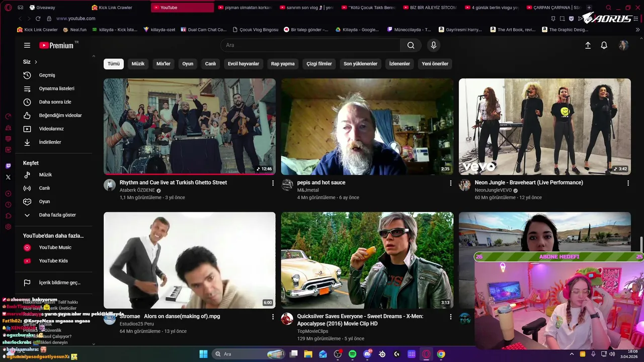This screenshot has width=644, height=362.
Task: Show hidden system tray icons chevron
Action: click(x=572, y=354)
